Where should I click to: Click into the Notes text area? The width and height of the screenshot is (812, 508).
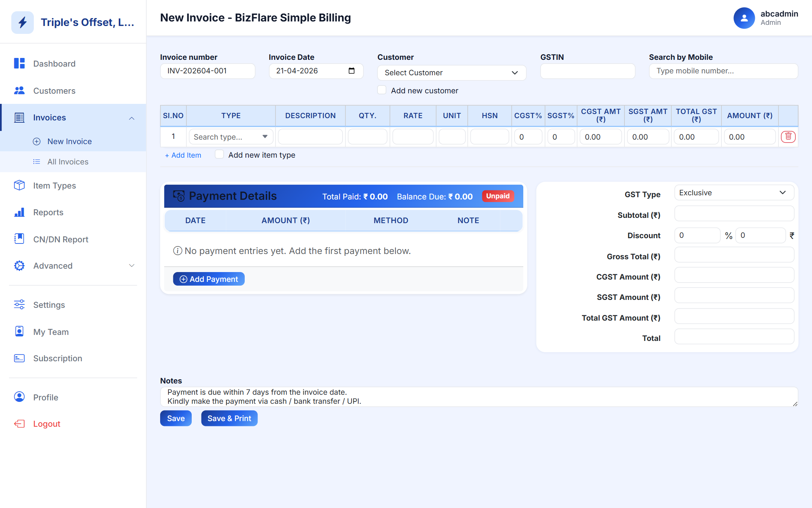479,397
